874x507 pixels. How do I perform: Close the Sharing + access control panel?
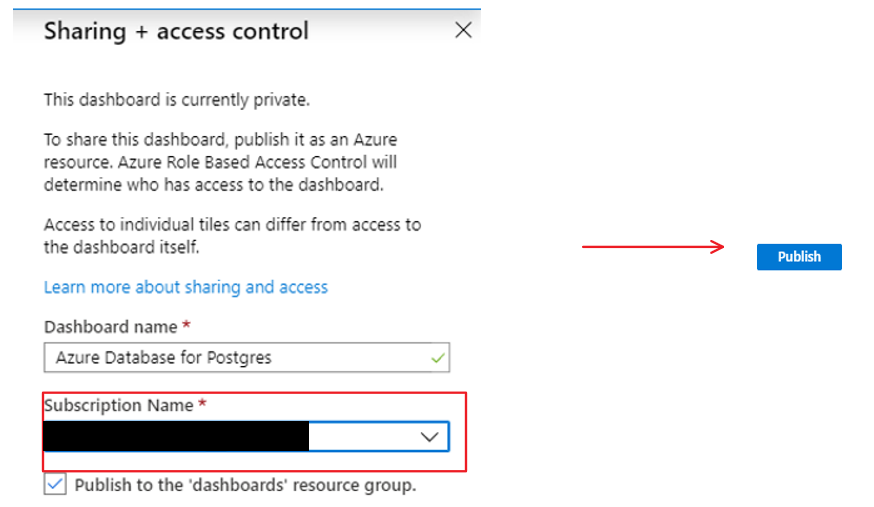(463, 30)
